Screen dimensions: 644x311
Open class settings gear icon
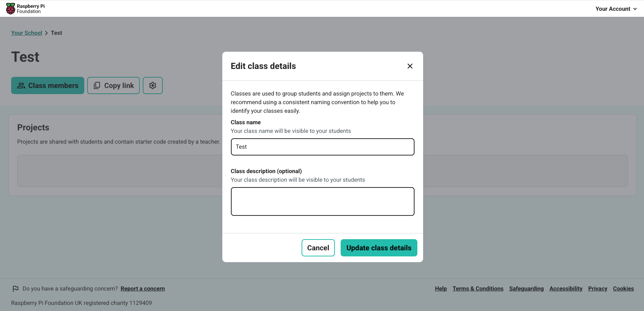point(153,85)
